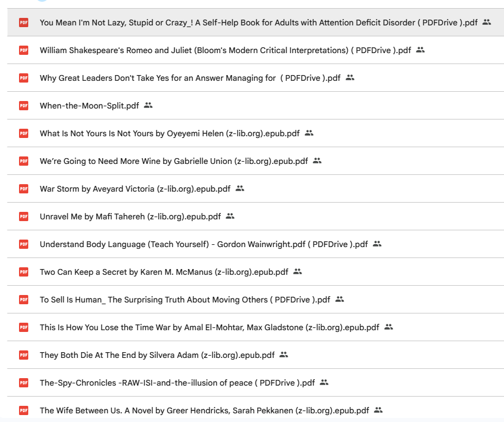
Task: Select To Sell Is Human file name
Action: pos(185,300)
